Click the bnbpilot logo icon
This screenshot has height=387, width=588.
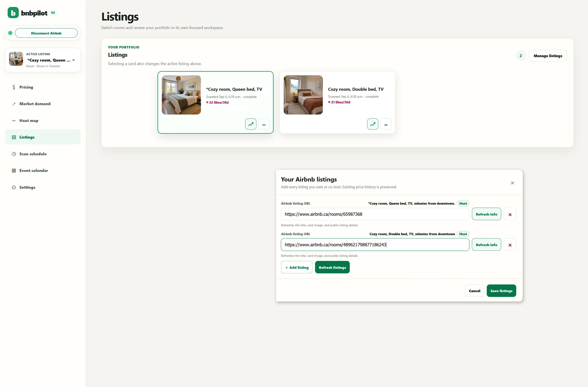pyautogui.click(x=13, y=13)
